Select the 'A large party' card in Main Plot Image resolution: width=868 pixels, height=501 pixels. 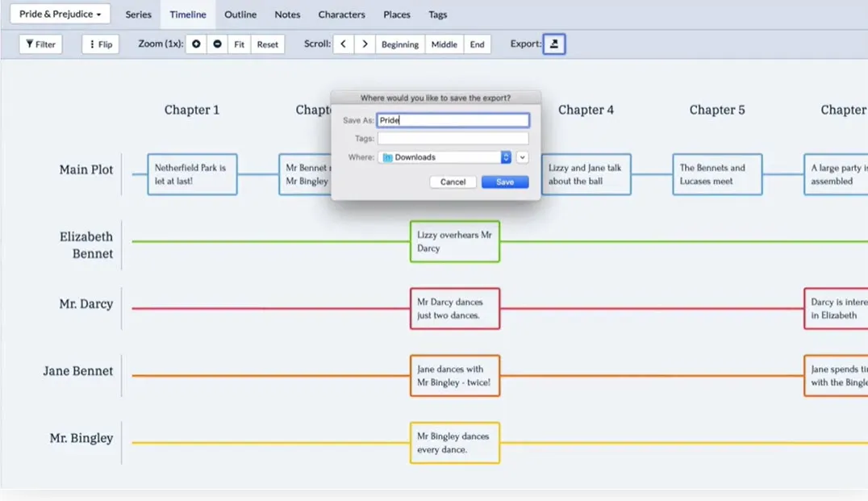[836, 174]
